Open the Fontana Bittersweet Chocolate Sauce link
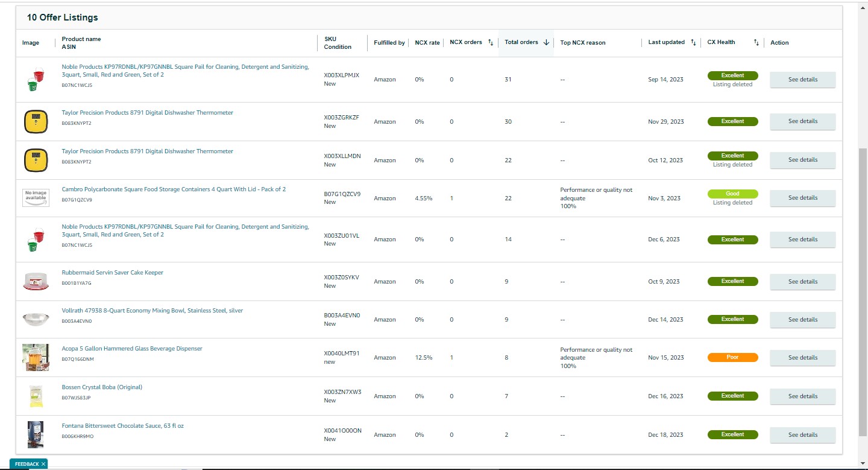 click(122, 426)
